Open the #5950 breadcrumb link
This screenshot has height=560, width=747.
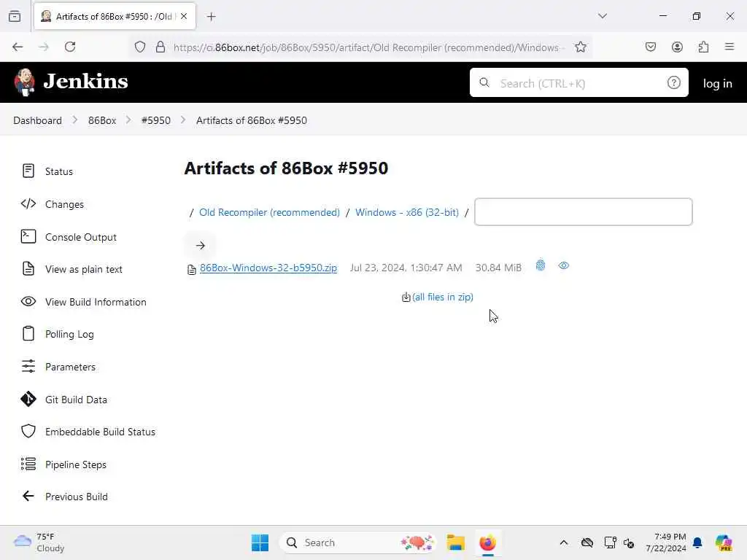tap(156, 120)
